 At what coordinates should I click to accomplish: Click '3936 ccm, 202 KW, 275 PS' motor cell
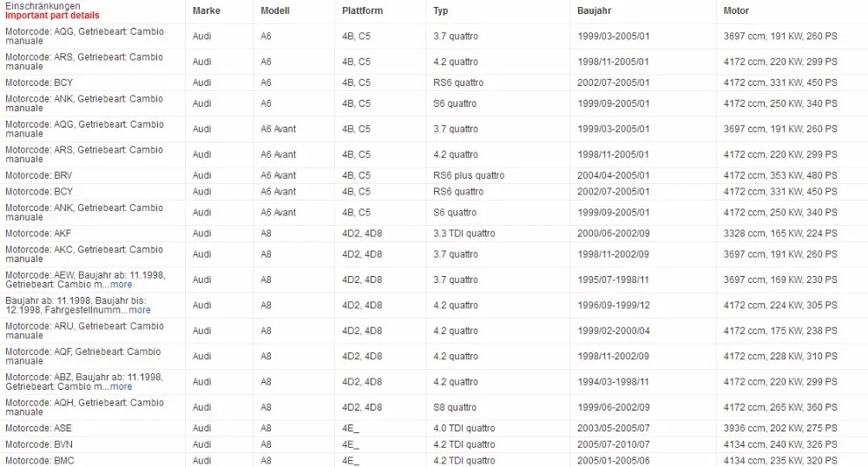point(780,428)
